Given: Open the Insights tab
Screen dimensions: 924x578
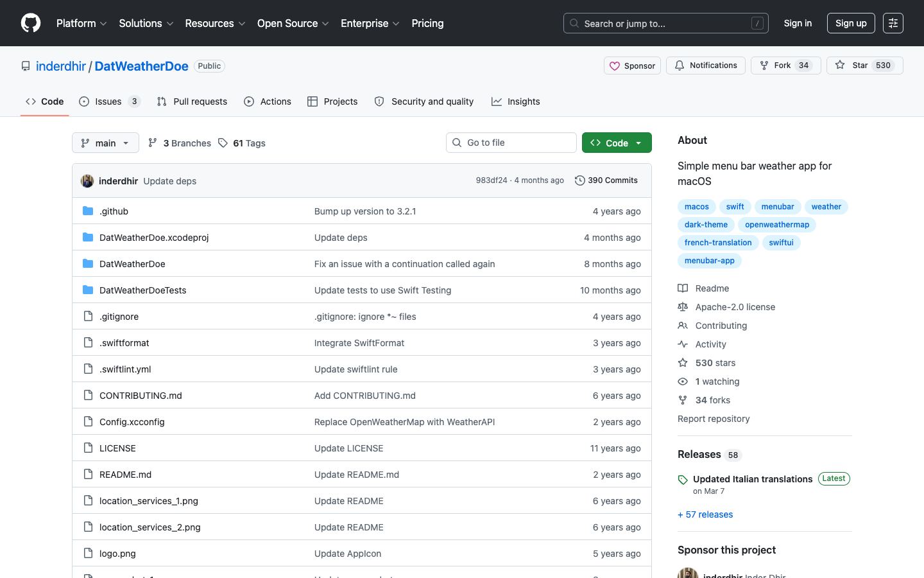Looking at the screenshot, I should (x=516, y=101).
